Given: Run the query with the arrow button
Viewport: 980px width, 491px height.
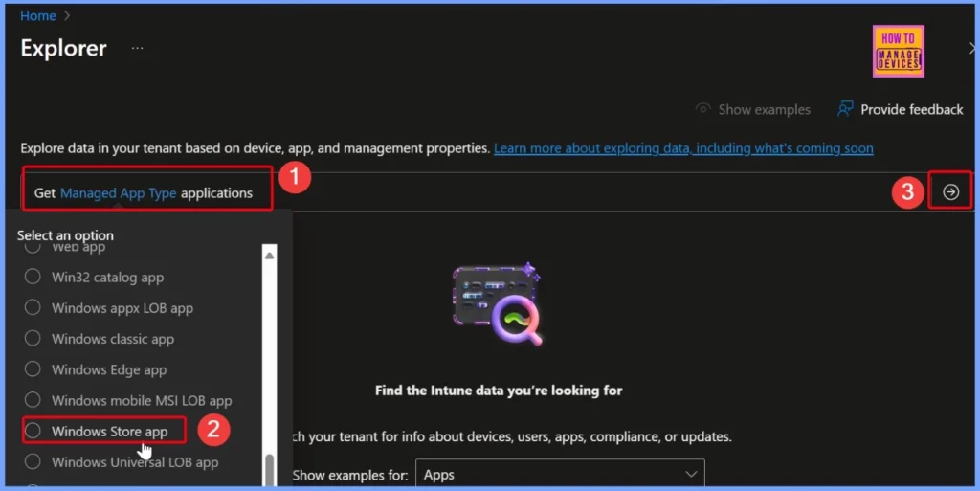Looking at the screenshot, I should [950, 191].
